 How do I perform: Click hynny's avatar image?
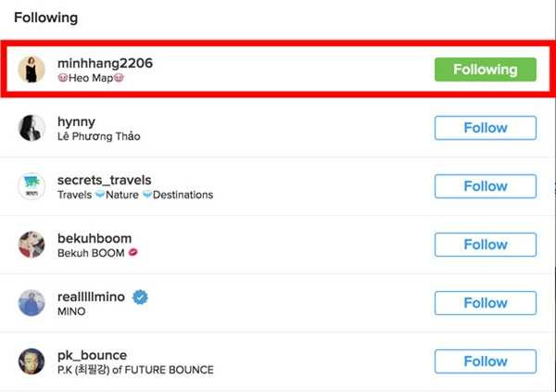coord(32,128)
